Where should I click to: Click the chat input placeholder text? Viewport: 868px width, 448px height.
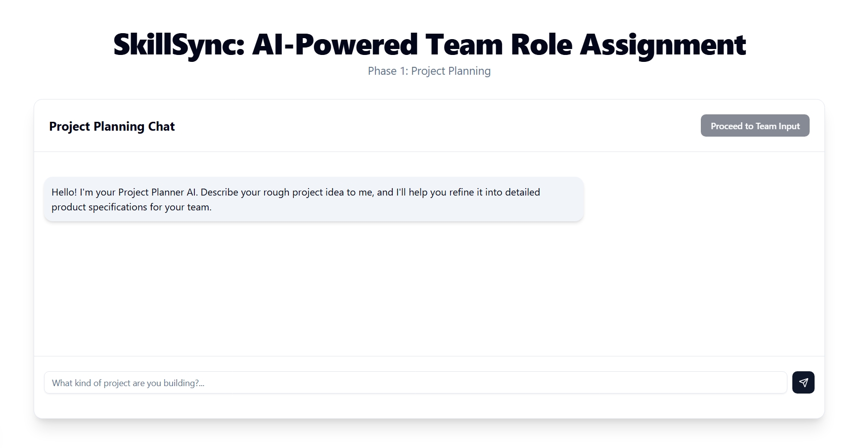(x=128, y=383)
